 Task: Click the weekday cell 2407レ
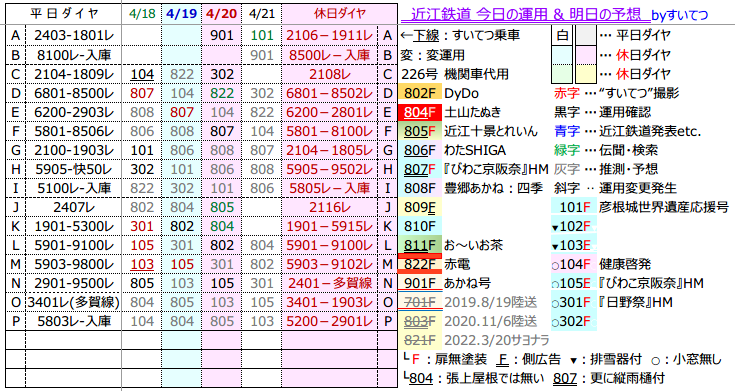click(x=74, y=207)
